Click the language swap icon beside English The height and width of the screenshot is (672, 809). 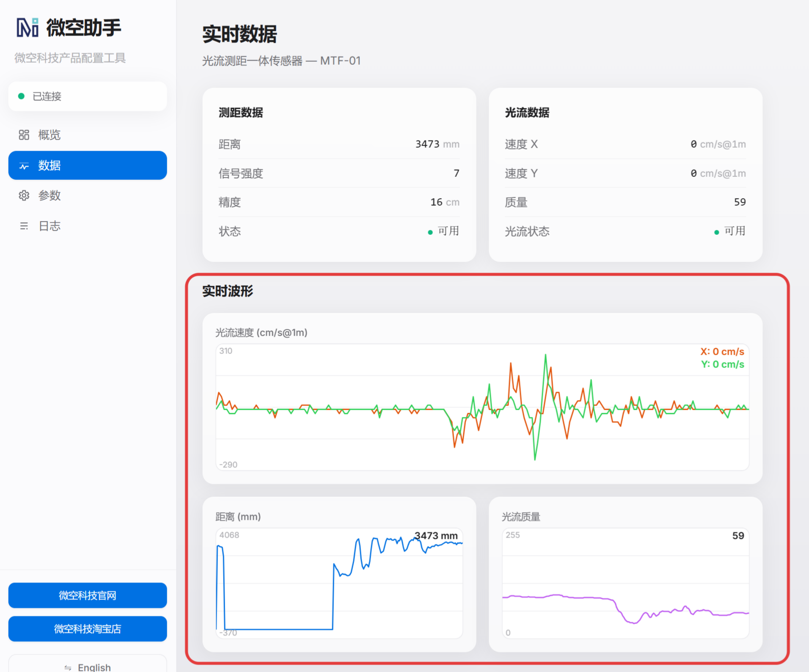tap(68, 668)
